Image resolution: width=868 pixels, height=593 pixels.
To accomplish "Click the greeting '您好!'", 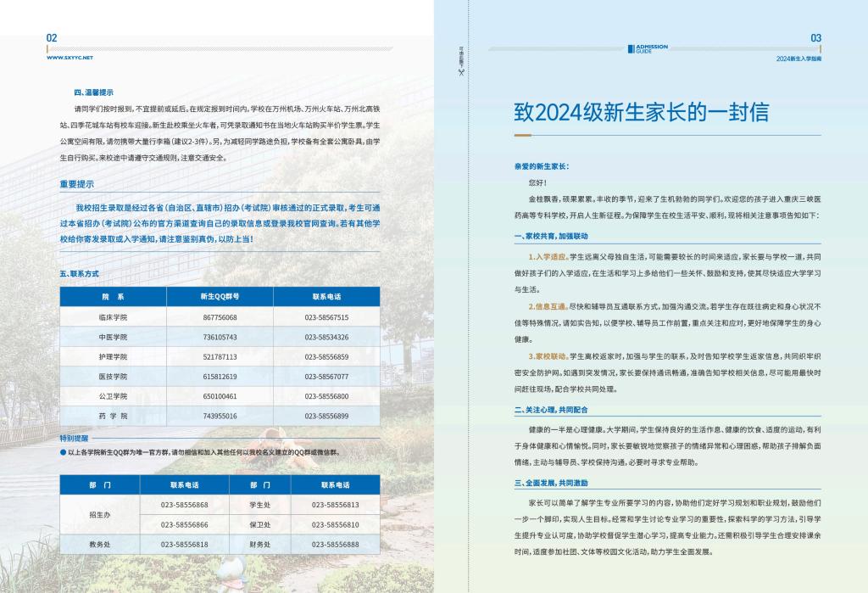I will (x=537, y=182).
